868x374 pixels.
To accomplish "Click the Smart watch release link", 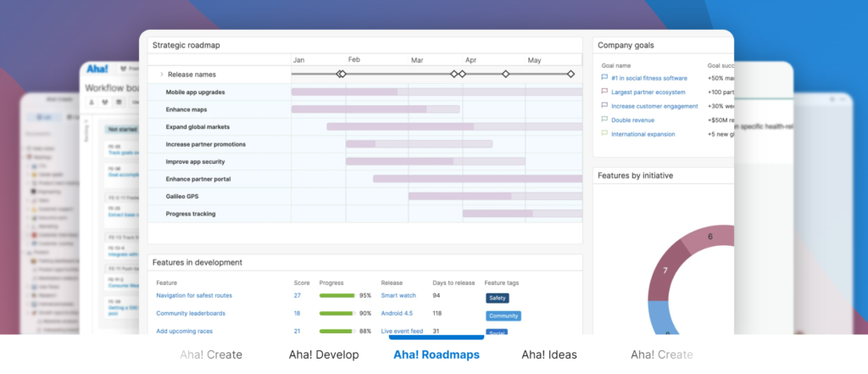I will [398, 295].
